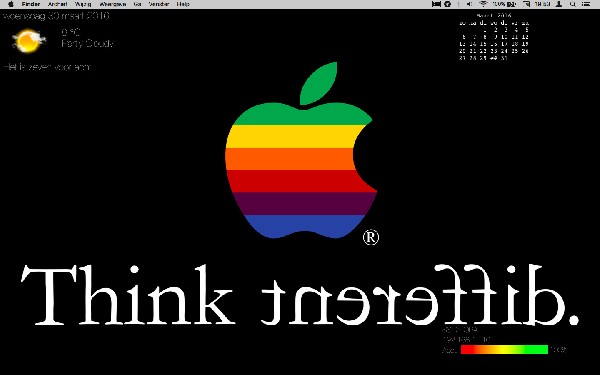The height and width of the screenshot is (375, 600).
Task: Open the Apple menu
Action: [11, 4]
